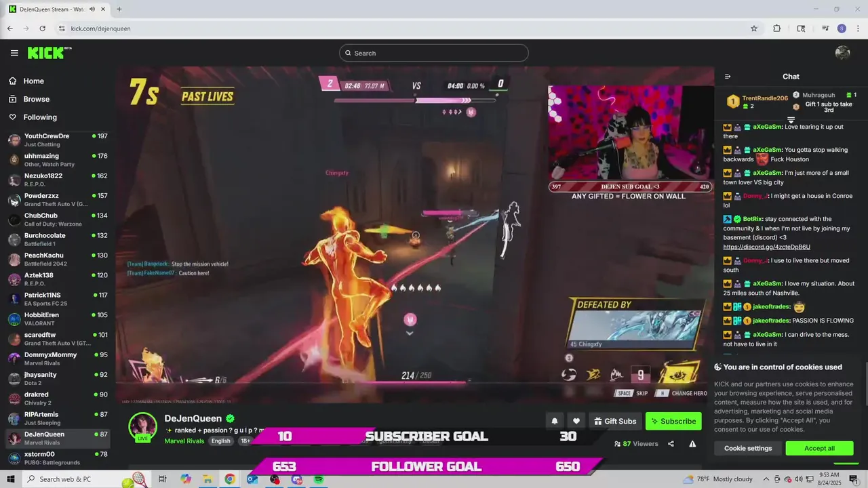The image size is (868, 488).
Task: Go to Home in sidebar
Action: pos(26,81)
